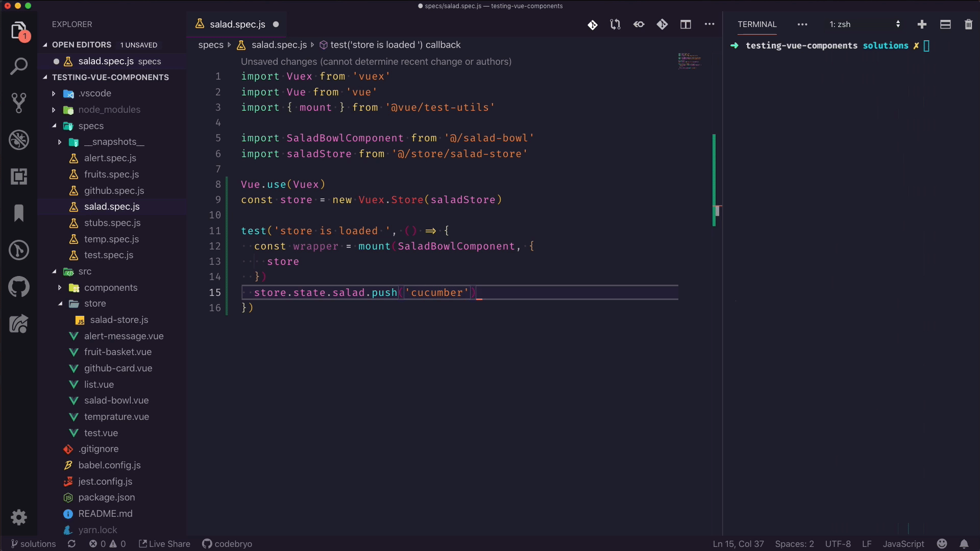Click the split editor icon
The image size is (980, 551).
685,24
